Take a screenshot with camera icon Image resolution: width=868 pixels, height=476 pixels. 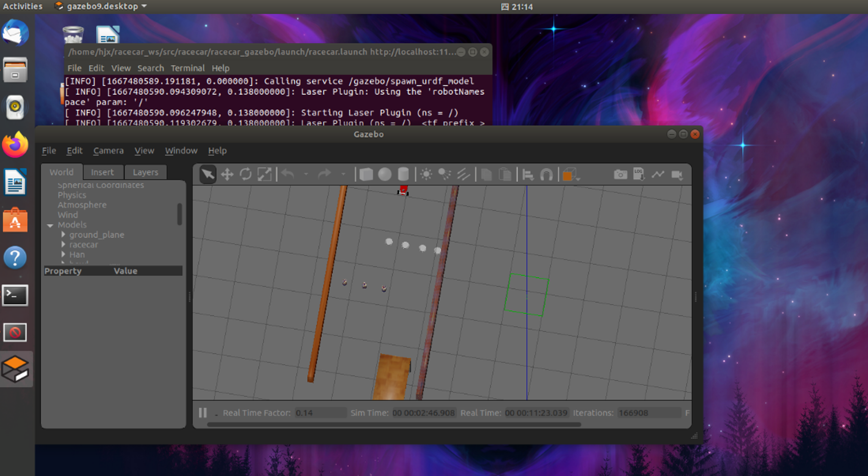620,174
